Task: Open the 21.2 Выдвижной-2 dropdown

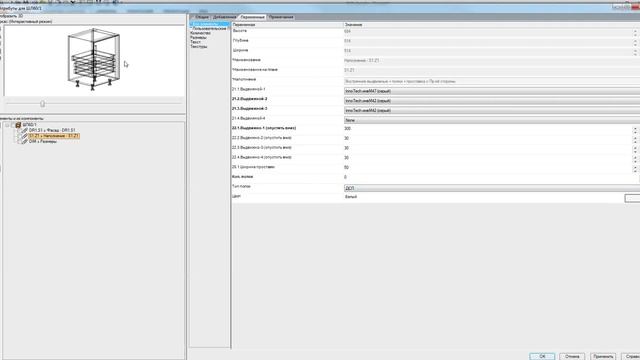Action: point(492,101)
